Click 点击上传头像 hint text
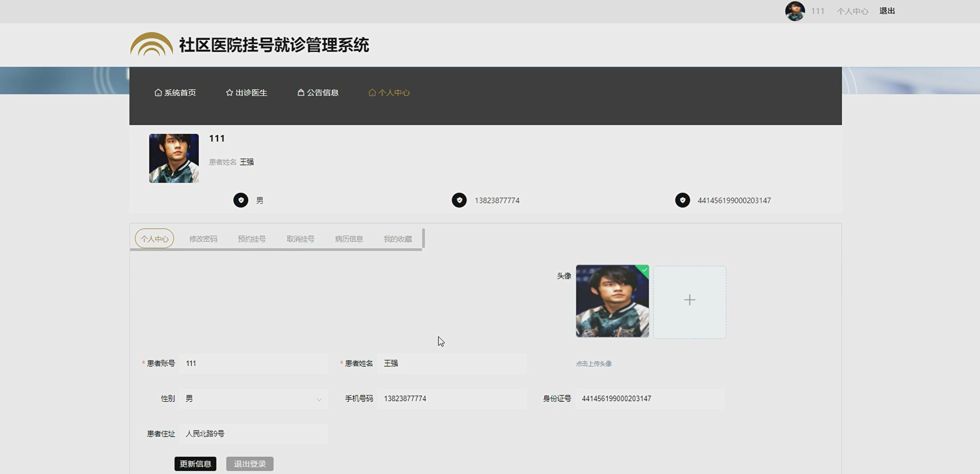This screenshot has width=980, height=474. 593,363
